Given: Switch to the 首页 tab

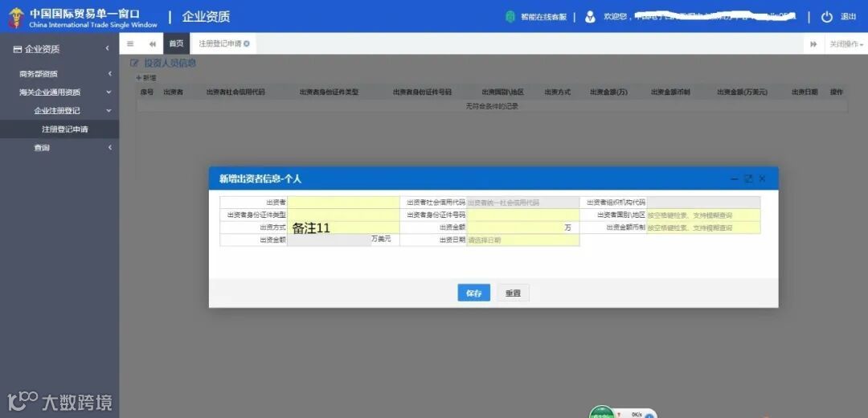Looking at the screenshot, I should (176, 43).
